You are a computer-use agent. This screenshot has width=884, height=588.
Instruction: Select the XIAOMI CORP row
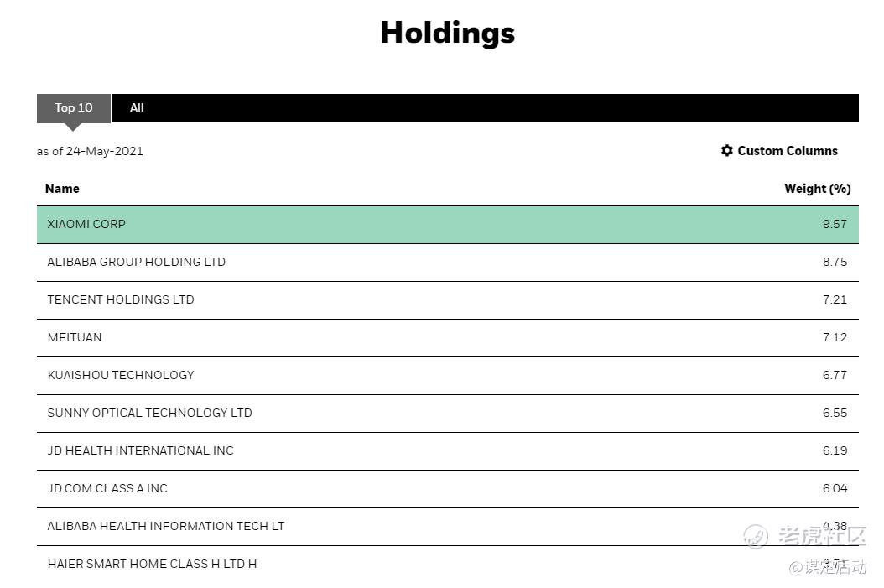[86, 224]
